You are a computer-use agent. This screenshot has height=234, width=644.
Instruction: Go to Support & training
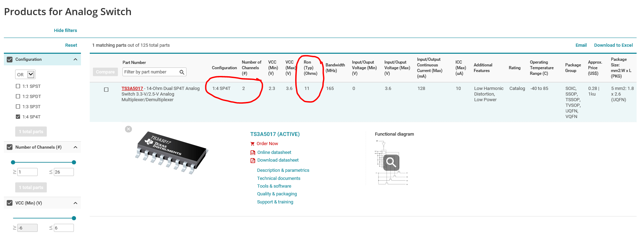coord(275,202)
